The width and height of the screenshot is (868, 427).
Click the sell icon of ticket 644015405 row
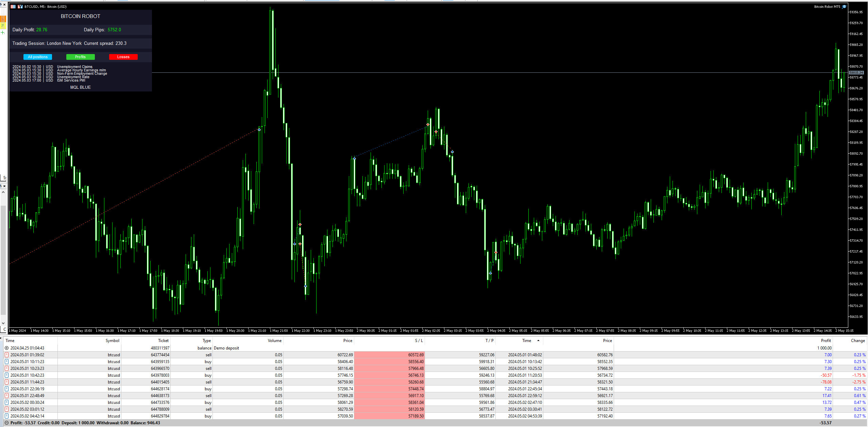click(x=6, y=382)
